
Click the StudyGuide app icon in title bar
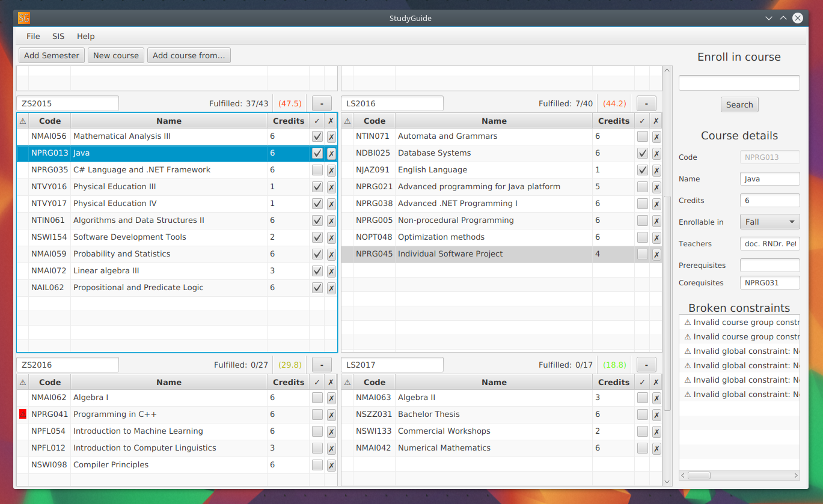coord(24,18)
